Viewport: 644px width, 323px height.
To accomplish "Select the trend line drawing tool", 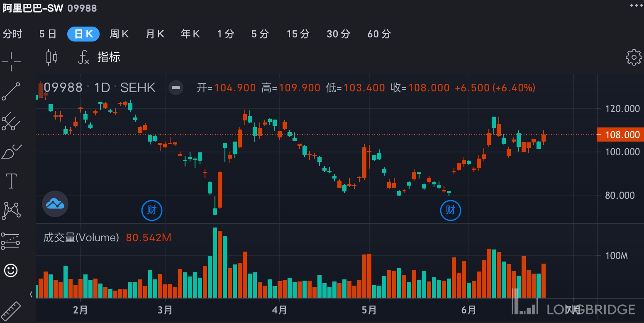I will point(11,92).
